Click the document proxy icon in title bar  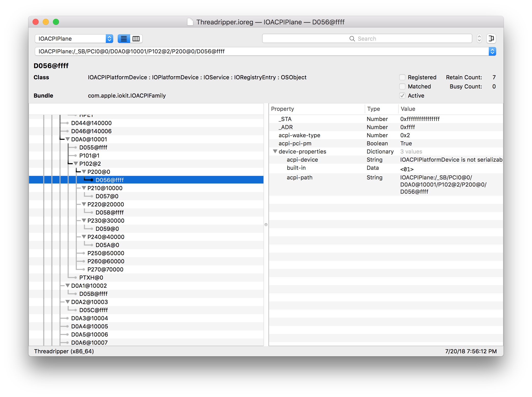190,22
